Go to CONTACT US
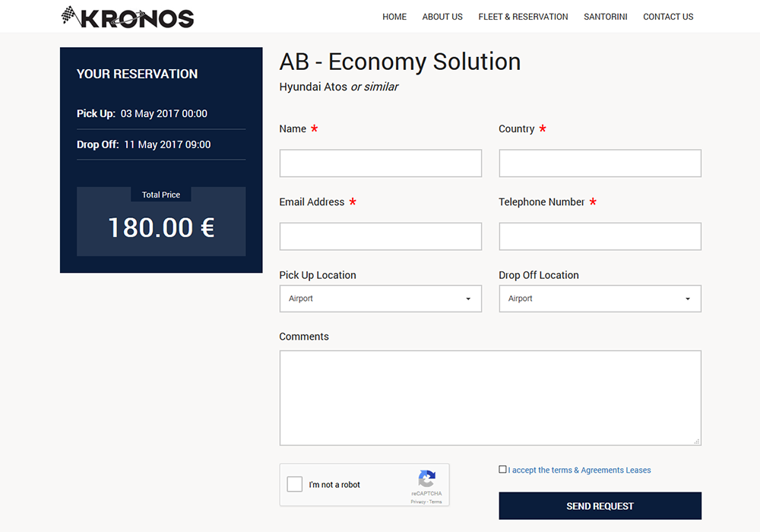760x532 pixels. (668, 17)
